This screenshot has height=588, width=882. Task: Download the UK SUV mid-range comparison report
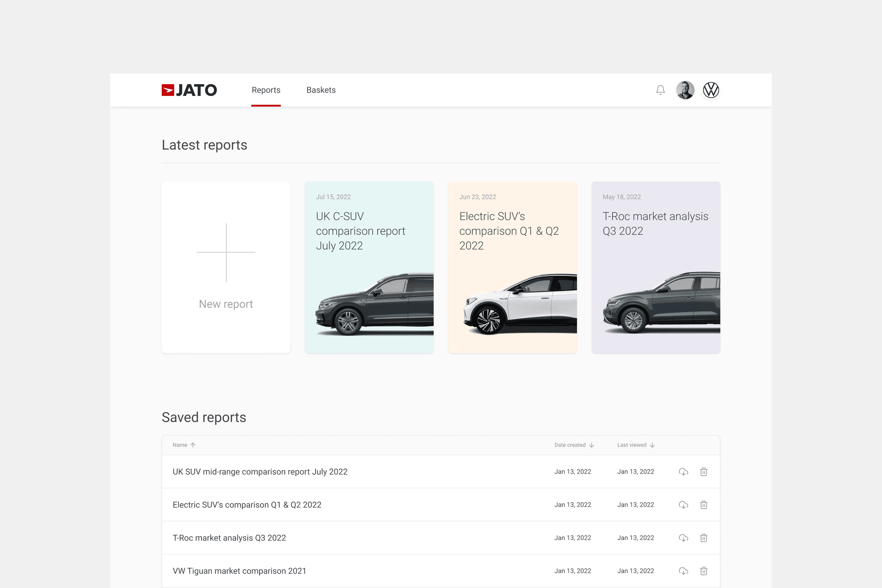click(x=683, y=472)
